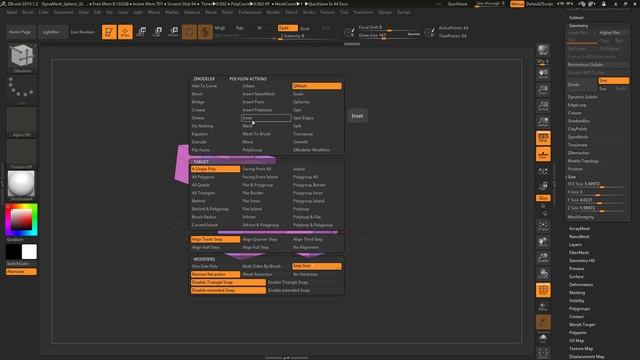Toggle the Floor grid icon
Viewport: 640px width, 360px height.
(x=543, y=154)
